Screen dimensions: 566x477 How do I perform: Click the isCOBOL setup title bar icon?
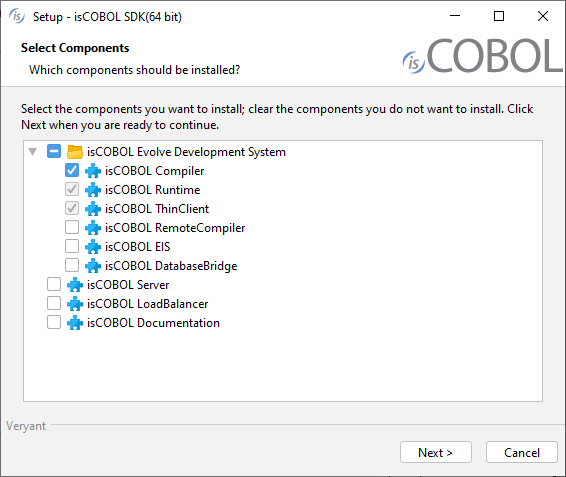pos(17,17)
